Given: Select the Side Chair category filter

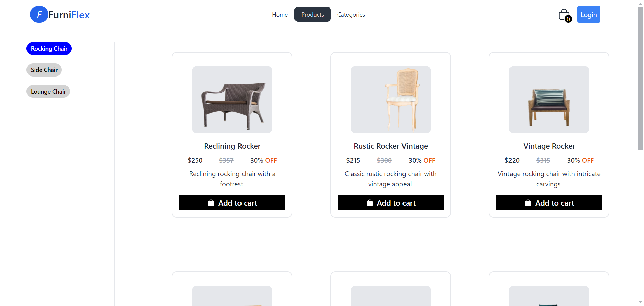Looking at the screenshot, I should tap(44, 70).
